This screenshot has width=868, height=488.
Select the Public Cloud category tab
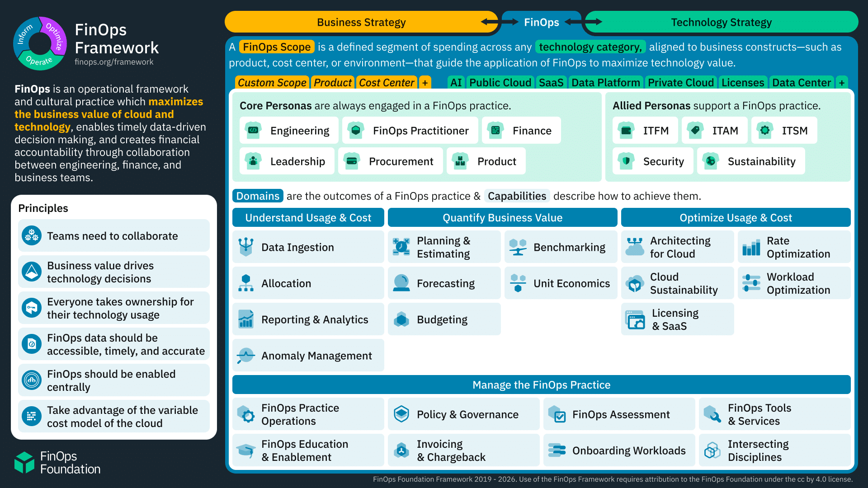point(500,83)
